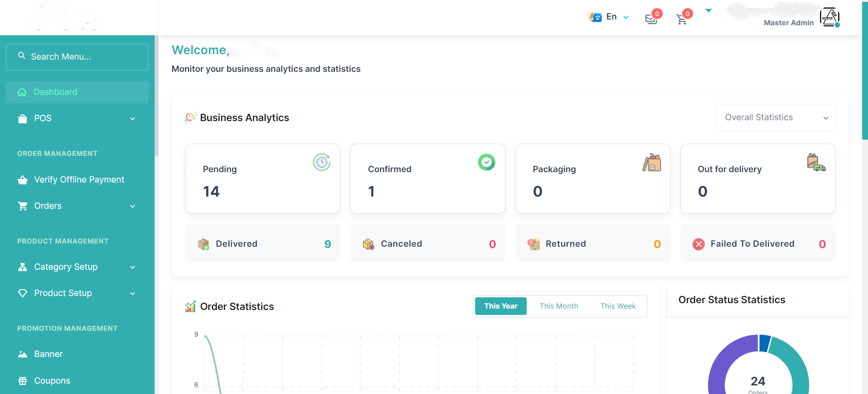Click the Failed To Delivered red X icon
Image resolution: width=868 pixels, height=394 pixels.
(698, 244)
